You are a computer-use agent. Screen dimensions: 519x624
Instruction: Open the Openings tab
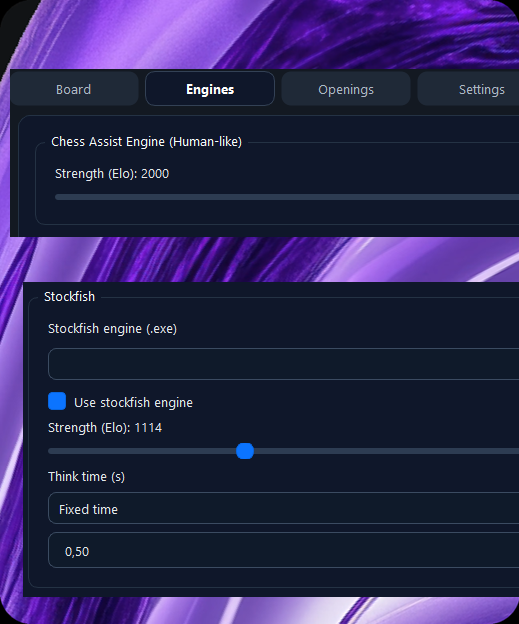(345, 89)
